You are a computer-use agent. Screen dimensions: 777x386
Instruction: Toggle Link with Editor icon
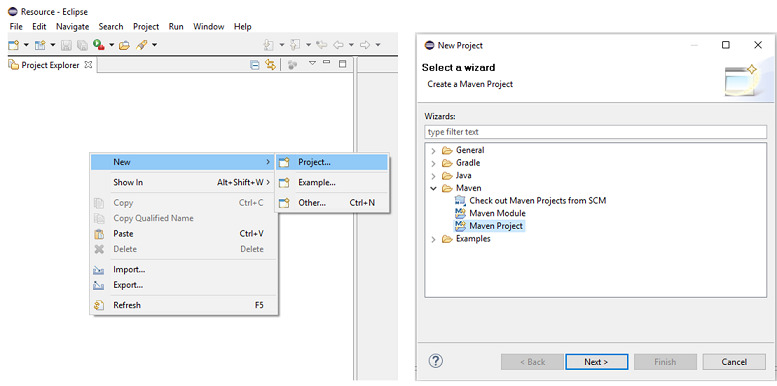pos(270,65)
